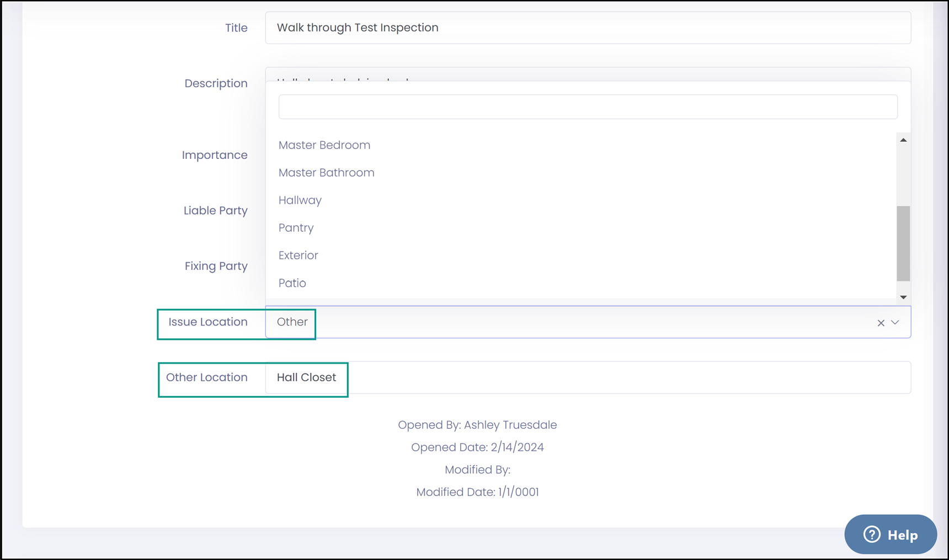949x560 pixels.
Task: Click the Opened By: Ashley Truesdale text
Action: point(477,425)
